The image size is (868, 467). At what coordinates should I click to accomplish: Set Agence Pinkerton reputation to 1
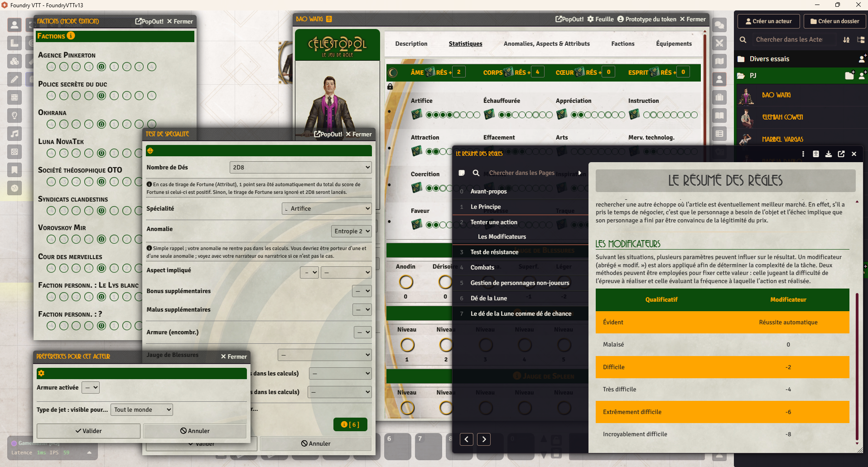[x=114, y=67]
